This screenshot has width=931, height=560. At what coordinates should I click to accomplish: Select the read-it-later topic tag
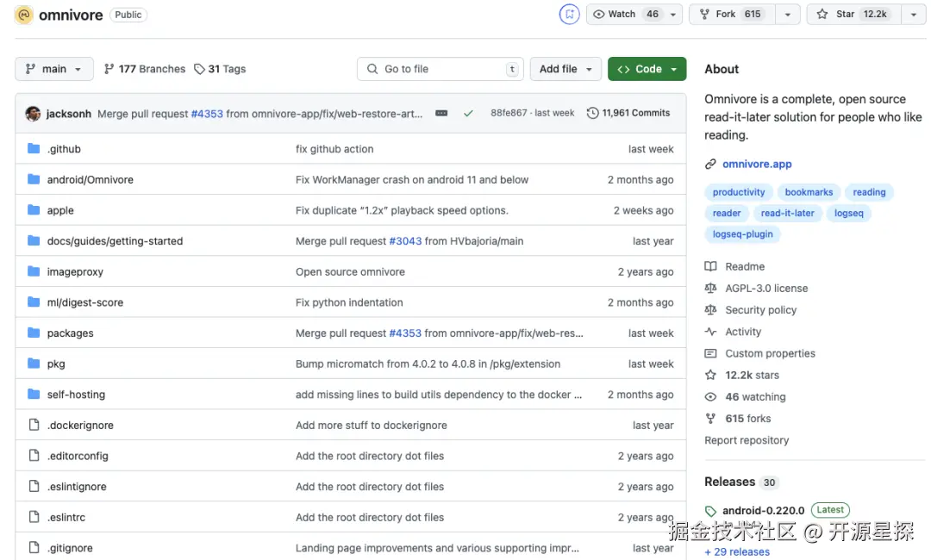(787, 213)
